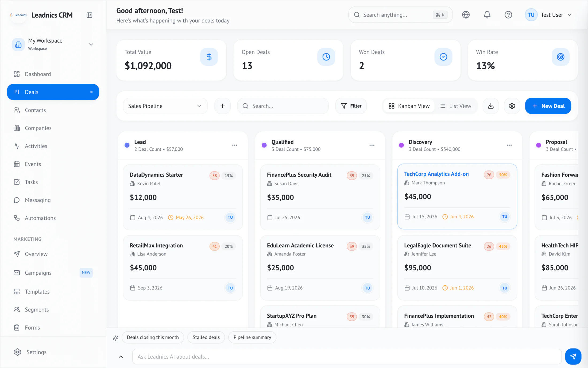This screenshot has height=368, width=588.
Task: Click the TU avatar in header
Action: (x=531, y=15)
